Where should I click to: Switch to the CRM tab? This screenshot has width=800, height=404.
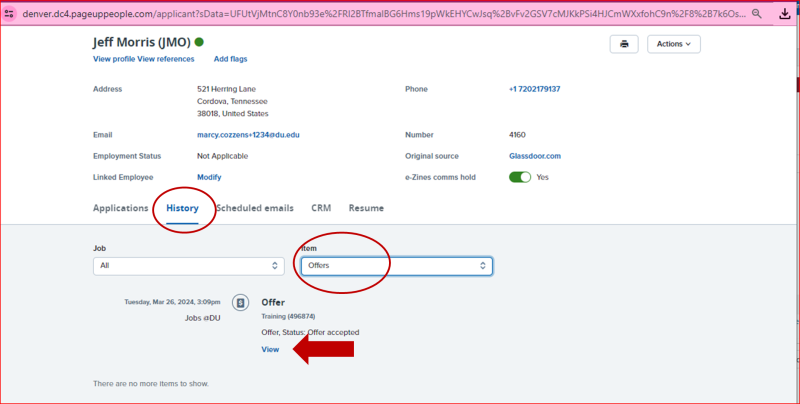tap(321, 208)
